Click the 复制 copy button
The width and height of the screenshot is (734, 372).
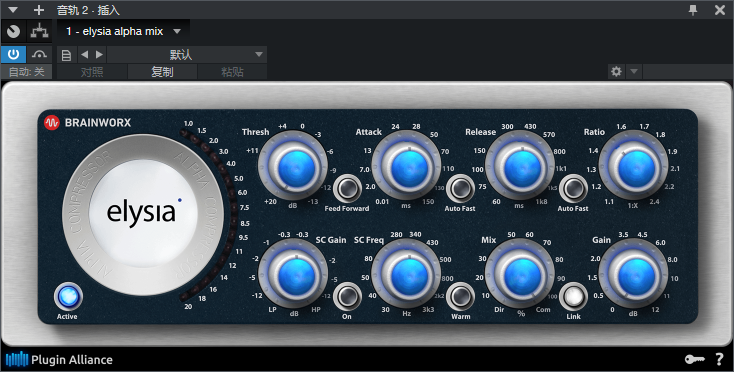pyautogui.click(x=162, y=72)
